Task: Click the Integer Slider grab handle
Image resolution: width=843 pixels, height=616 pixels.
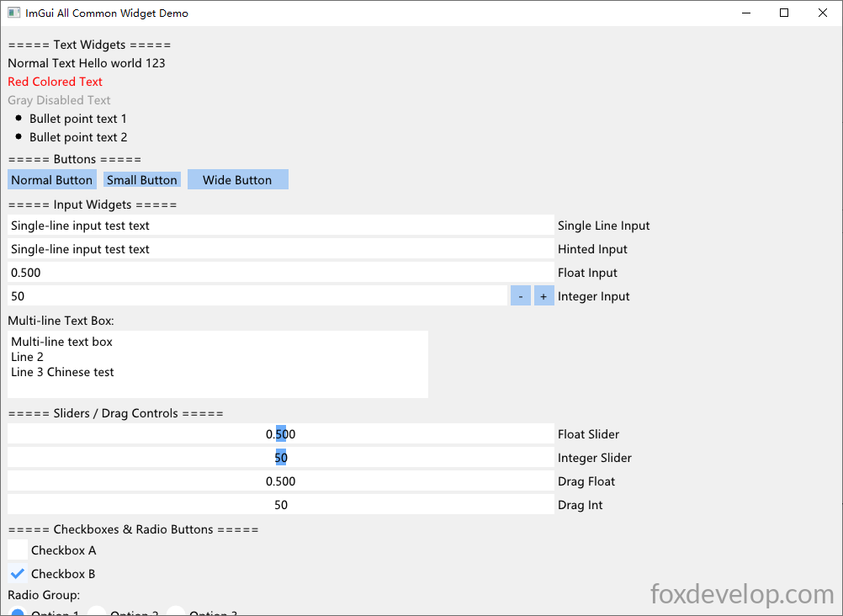Action: point(281,457)
